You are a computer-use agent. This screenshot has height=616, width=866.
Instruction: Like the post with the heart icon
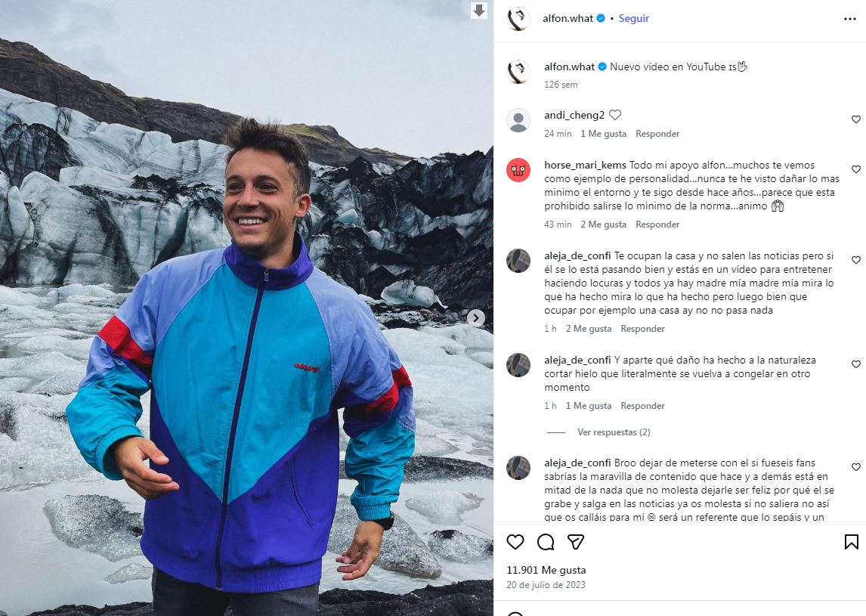tap(515, 542)
